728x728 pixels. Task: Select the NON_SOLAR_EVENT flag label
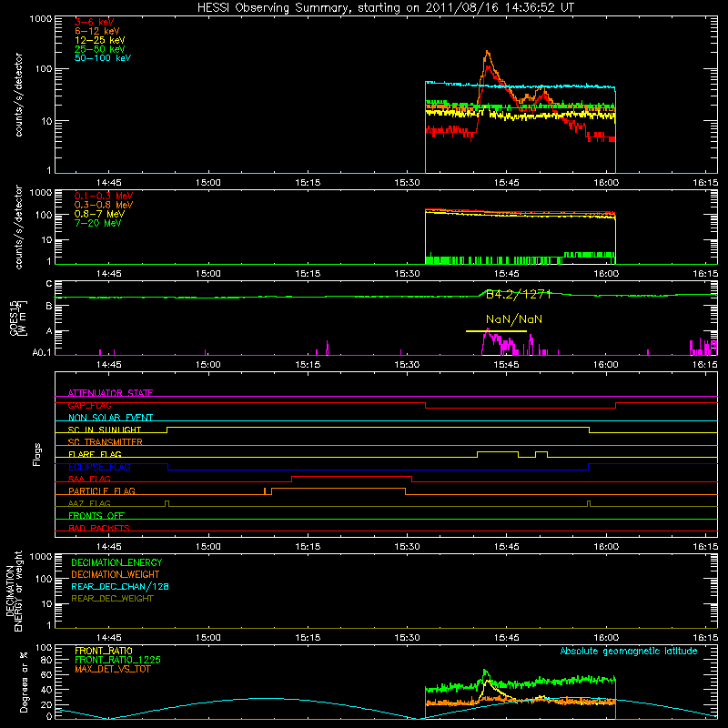coord(110,418)
